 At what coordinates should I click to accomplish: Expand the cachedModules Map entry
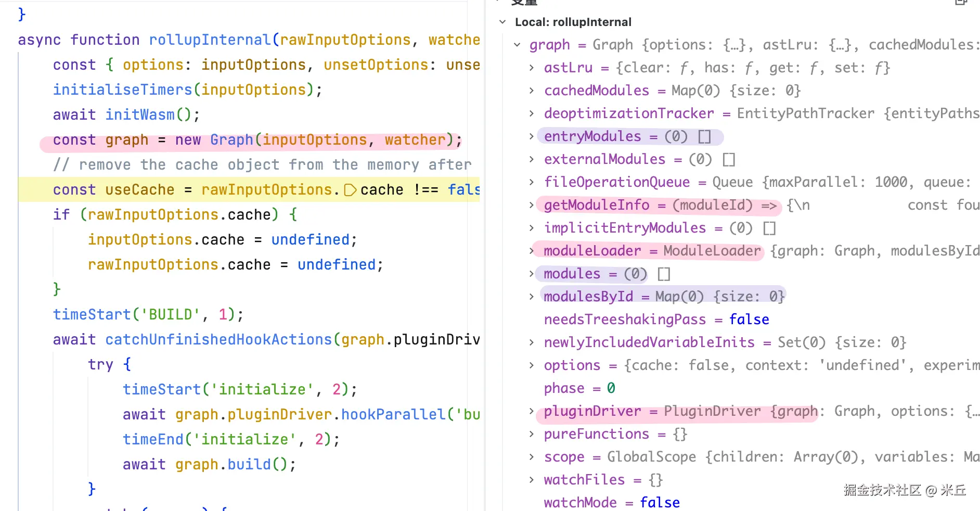point(531,91)
